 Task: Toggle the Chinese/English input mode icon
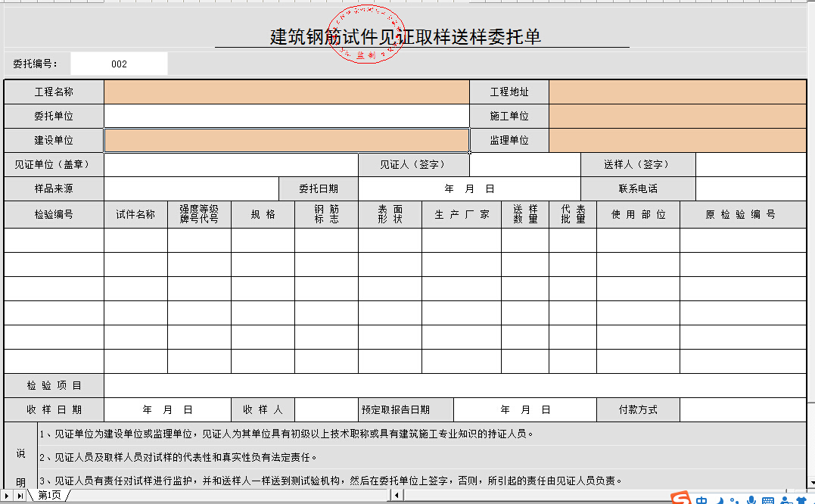click(x=703, y=501)
